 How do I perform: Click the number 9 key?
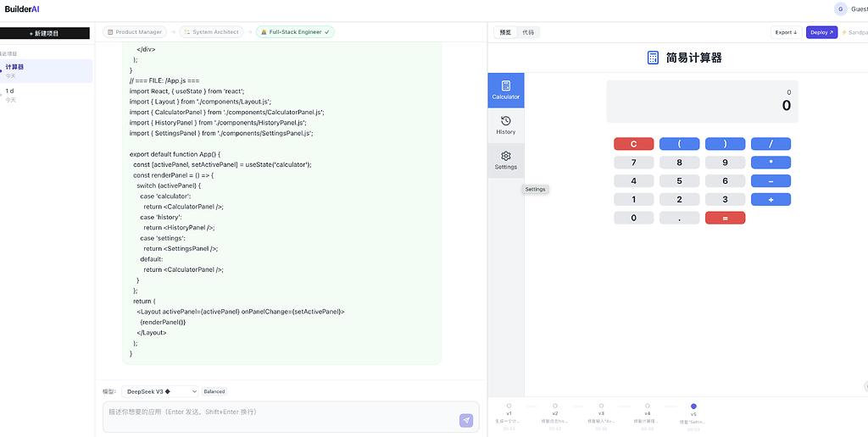726,163
